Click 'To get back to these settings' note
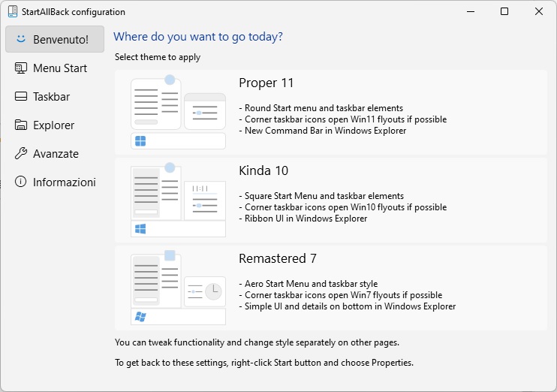 (x=264, y=363)
